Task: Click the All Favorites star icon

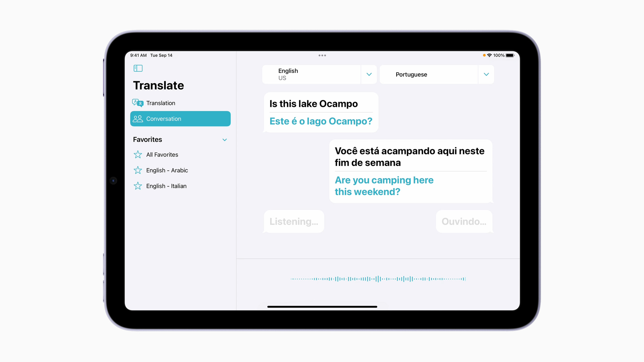Action: 138,154
